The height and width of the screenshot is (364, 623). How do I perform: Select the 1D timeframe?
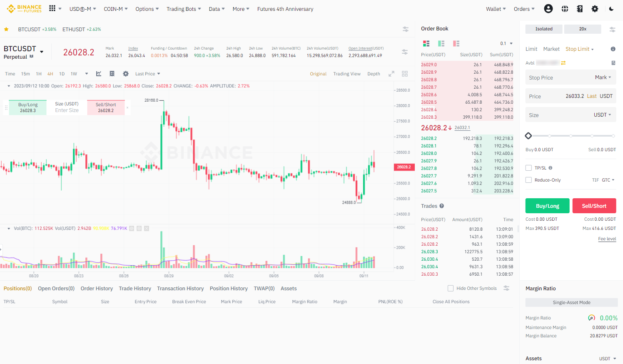pos(62,74)
